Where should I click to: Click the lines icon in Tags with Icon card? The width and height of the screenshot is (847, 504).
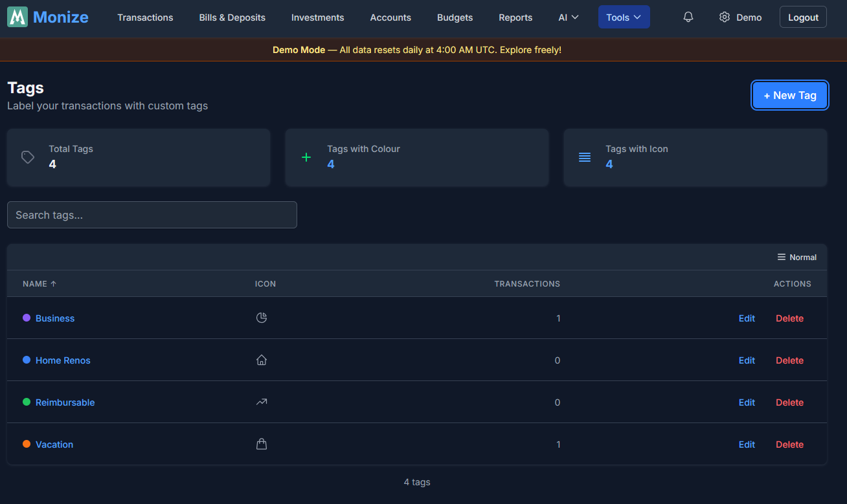pyautogui.click(x=585, y=157)
